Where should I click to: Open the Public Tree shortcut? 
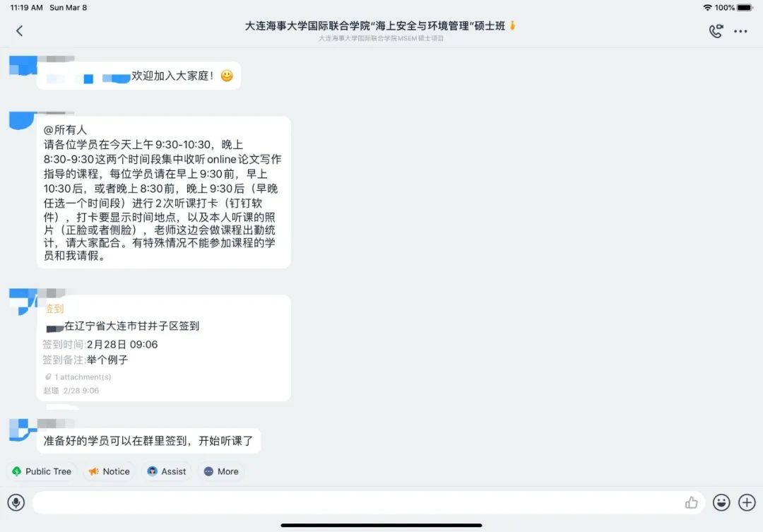pos(42,471)
